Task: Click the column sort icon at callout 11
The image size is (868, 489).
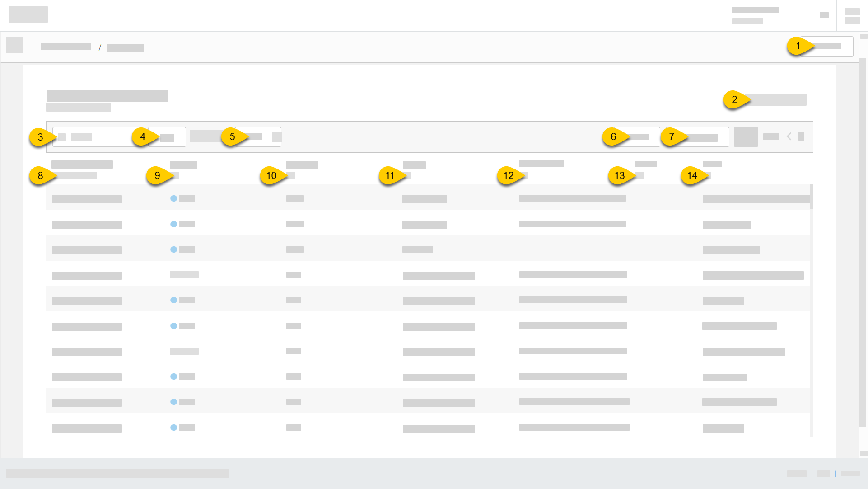Action: 408,175
